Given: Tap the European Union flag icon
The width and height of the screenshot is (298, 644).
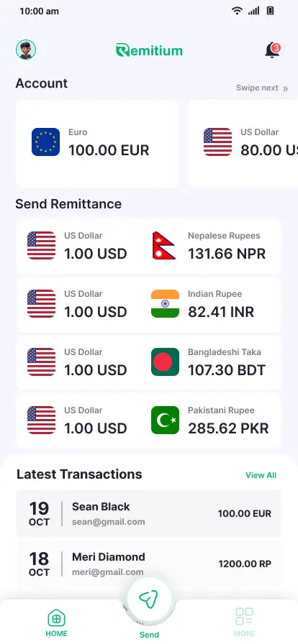Looking at the screenshot, I should pyautogui.click(x=45, y=142).
